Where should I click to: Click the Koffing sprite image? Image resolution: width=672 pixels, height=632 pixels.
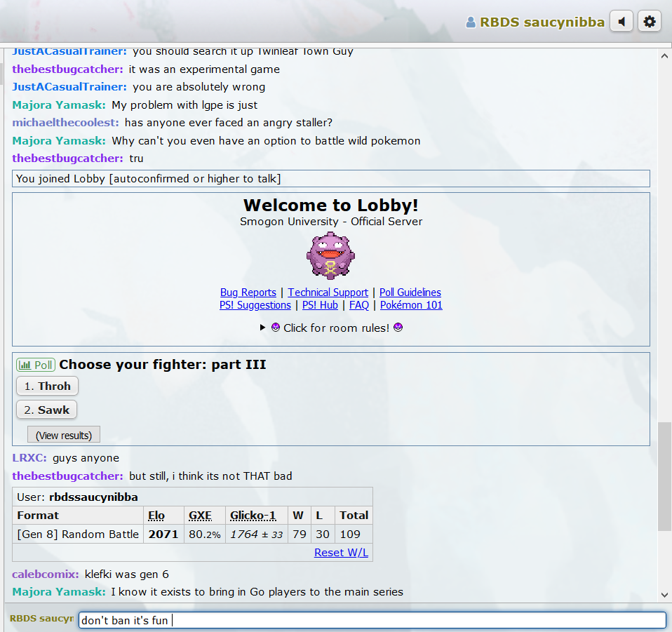[330, 255]
